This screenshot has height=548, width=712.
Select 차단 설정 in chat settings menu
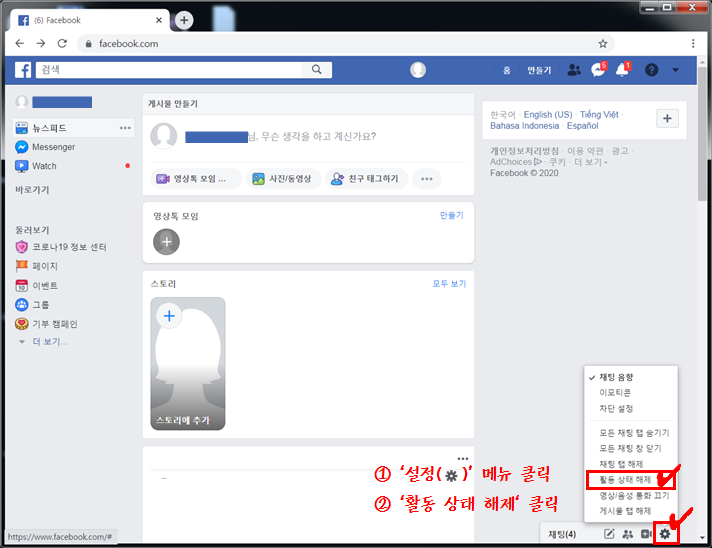[631, 409]
